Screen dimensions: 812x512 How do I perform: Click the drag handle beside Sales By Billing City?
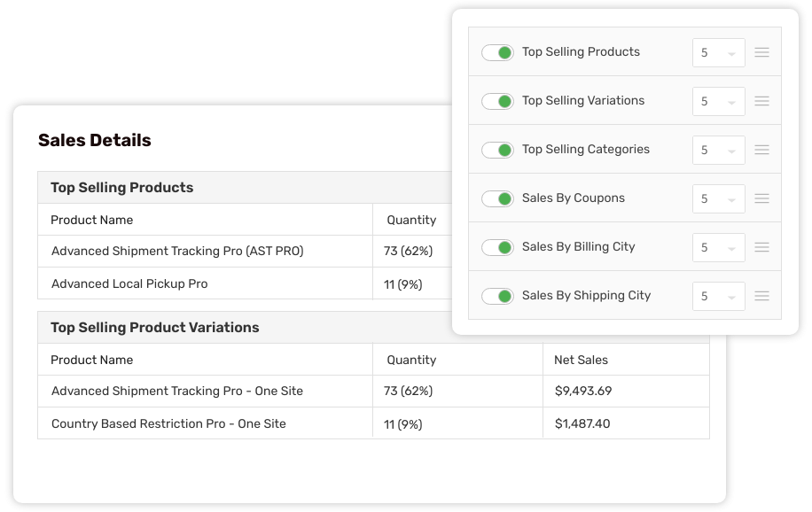point(761,247)
